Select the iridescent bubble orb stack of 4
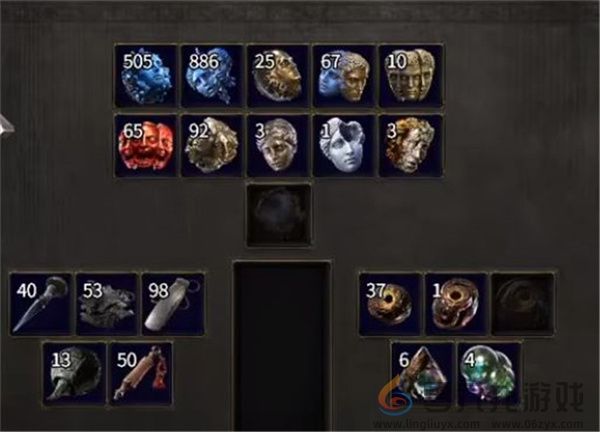 pos(489,374)
